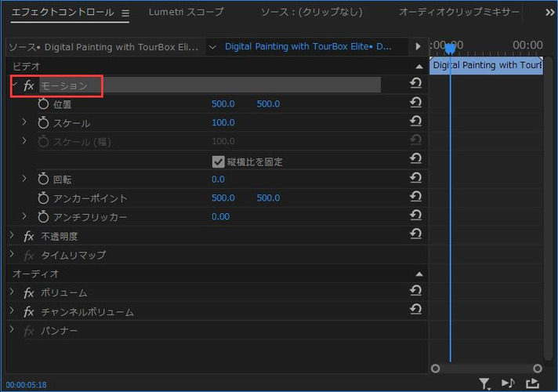Toggle animation stopwatch for 回転
This screenshot has width=558, height=392.
tap(43, 179)
